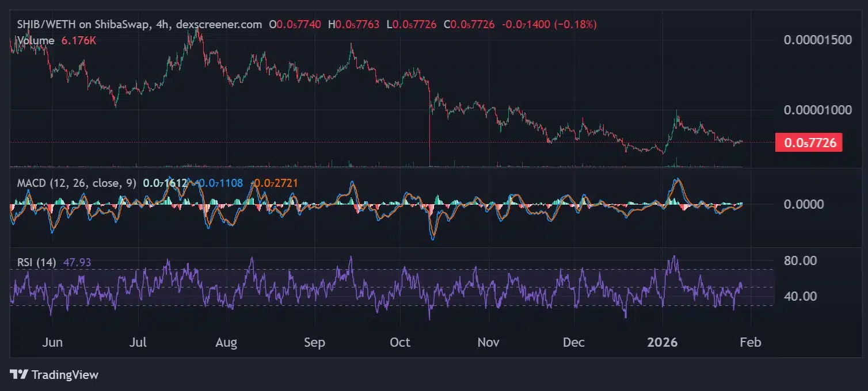Select the Nov label on time axis
The image size is (868, 391).
(488, 342)
